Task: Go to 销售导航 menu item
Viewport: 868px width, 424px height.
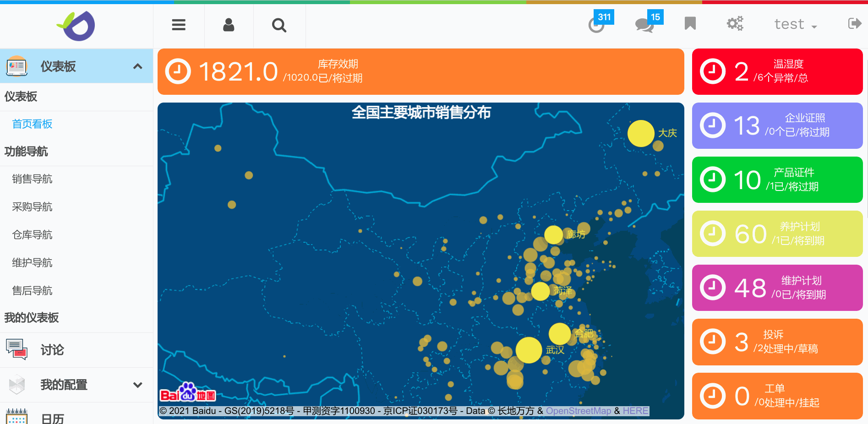Action: 32,179
